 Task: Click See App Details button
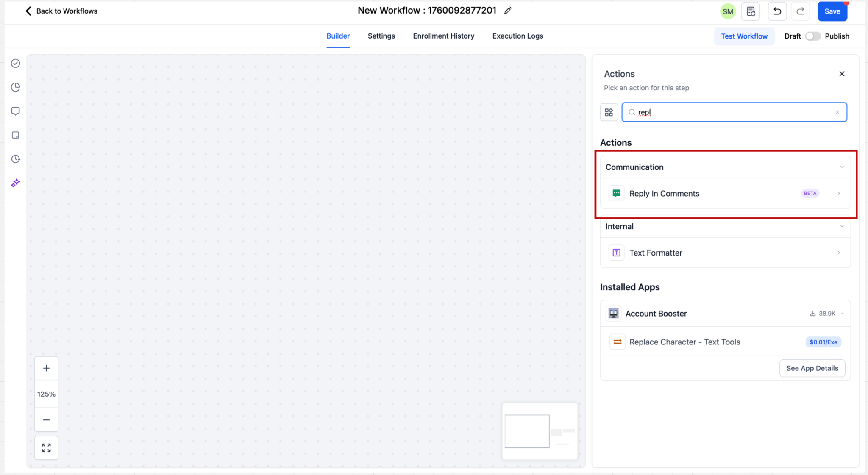tap(812, 368)
